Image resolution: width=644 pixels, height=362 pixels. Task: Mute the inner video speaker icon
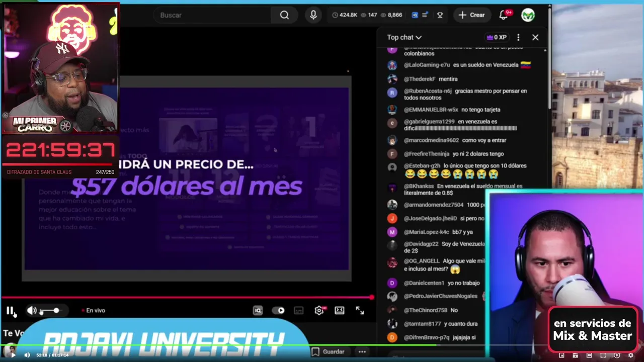pyautogui.click(x=31, y=311)
